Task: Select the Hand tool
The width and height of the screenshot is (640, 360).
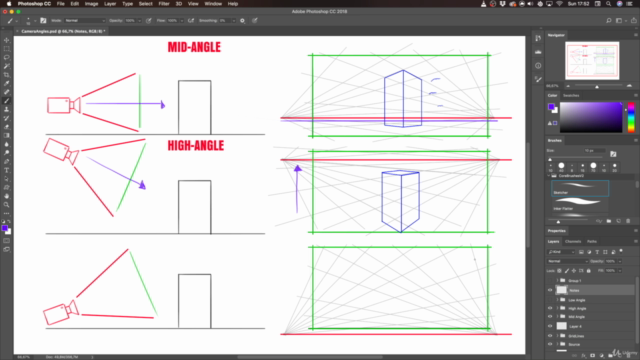Action: [7, 196]
